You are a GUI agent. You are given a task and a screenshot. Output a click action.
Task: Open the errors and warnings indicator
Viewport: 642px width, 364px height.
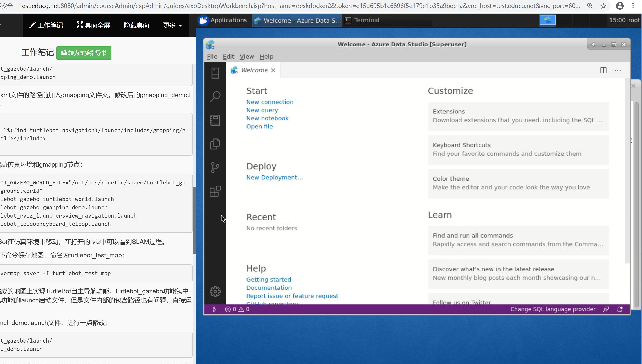click(237, 309)
